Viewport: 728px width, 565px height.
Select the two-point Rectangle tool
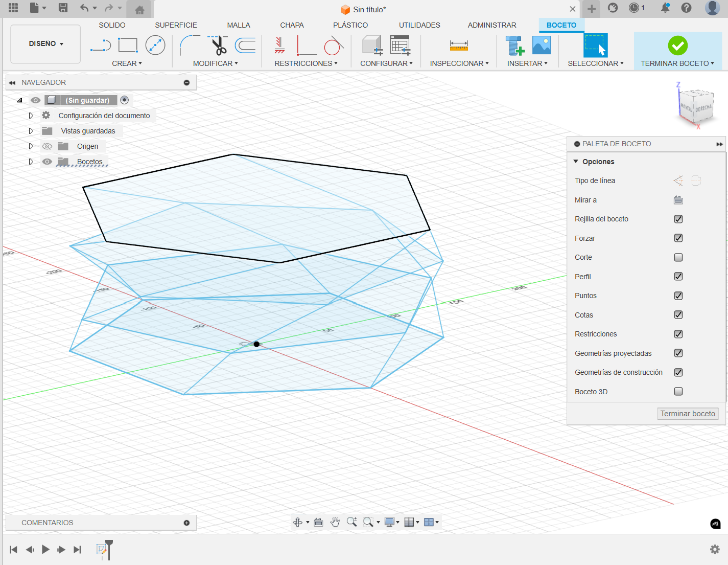pyautogui.click(x=128, y=46)
